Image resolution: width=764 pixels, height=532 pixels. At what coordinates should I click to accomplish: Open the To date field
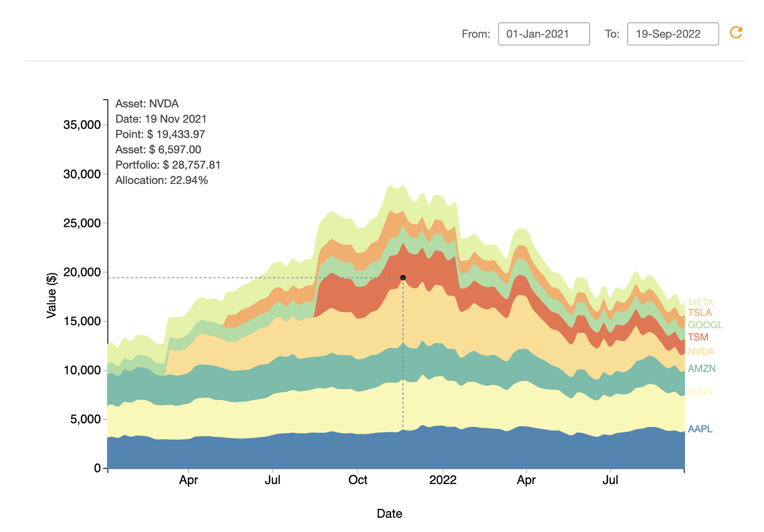coord(673,34)
